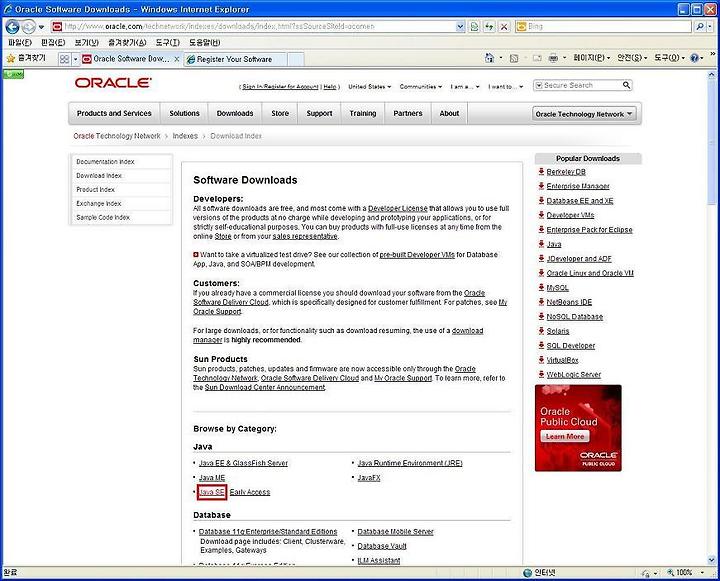Viewport: 720px width, 581px height.
Task: Click Sign In/Register for Account link
Action: click(280, 87)
